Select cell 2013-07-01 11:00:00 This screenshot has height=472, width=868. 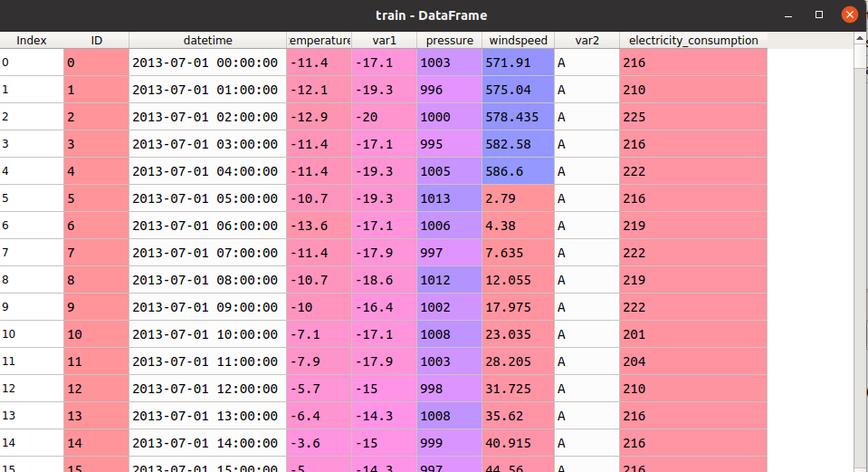point(207,361)
